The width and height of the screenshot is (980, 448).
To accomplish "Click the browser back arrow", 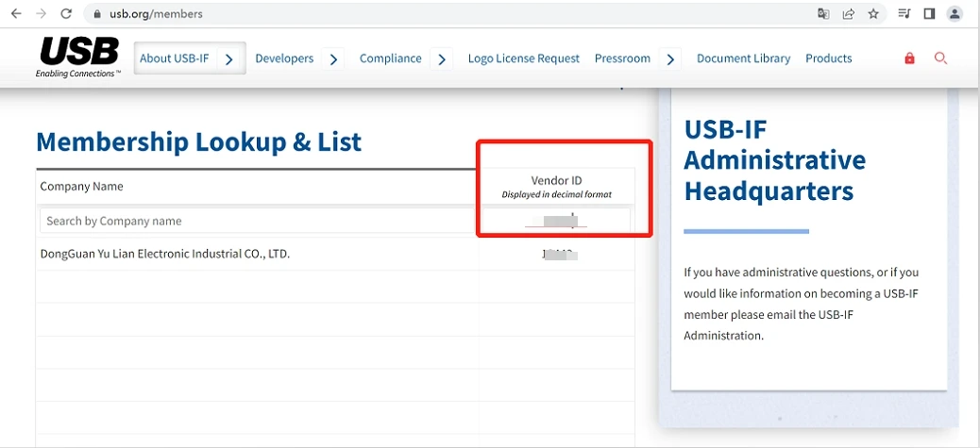I will (16, 13).
